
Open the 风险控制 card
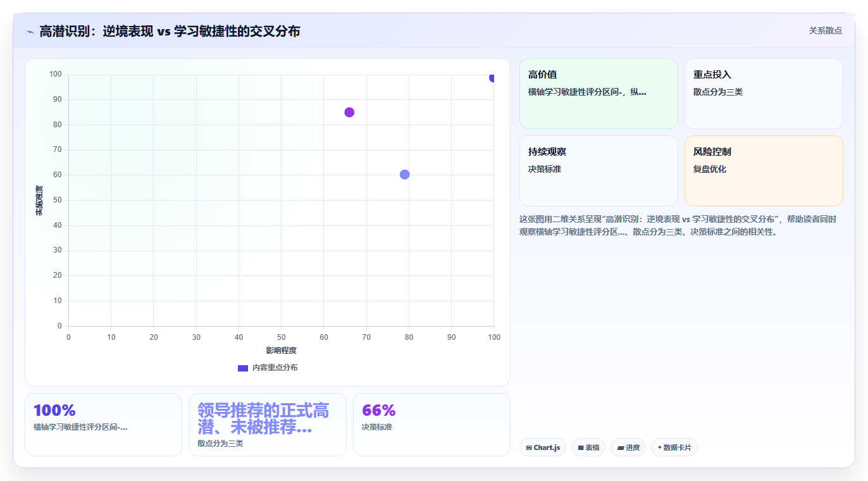point(764,171)
